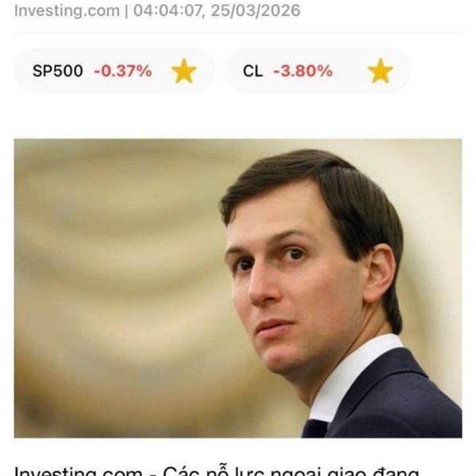The height and width of the screenshot is (476, 476).
Task: Tap the 25/03/2026 publication date
Action: pyautogui.click(x=255, y=10)
